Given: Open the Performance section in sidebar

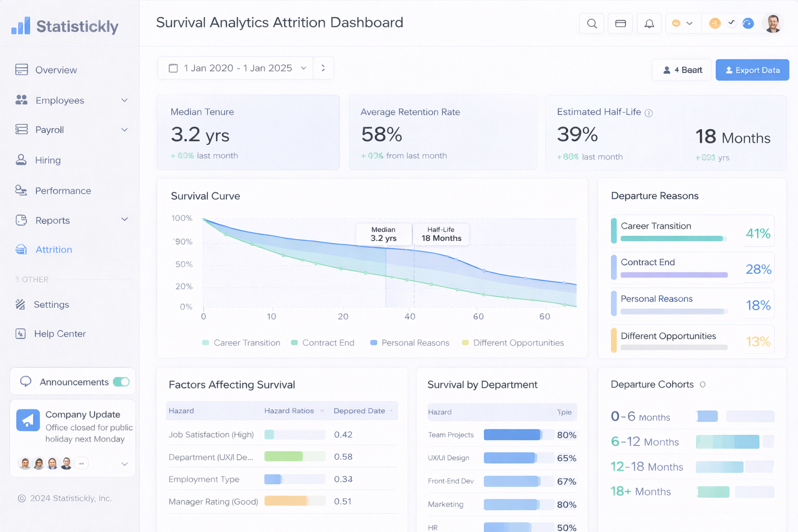Looking at the screenshot, I should point(63,191).
